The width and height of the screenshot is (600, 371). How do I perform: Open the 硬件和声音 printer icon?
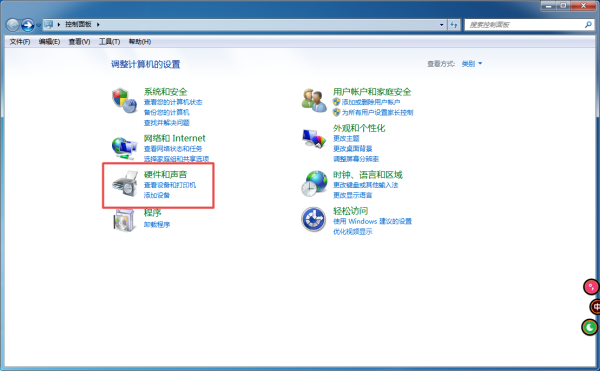(125, 184)
